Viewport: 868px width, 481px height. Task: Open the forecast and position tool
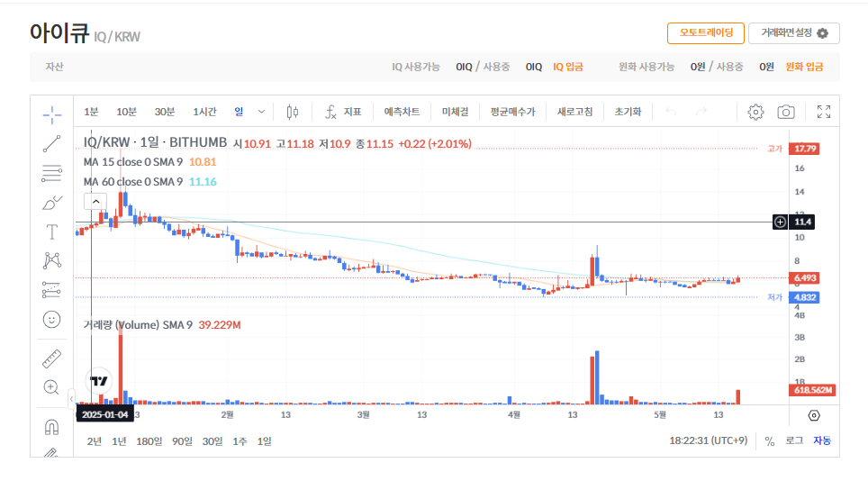click(x=51, y=289)
